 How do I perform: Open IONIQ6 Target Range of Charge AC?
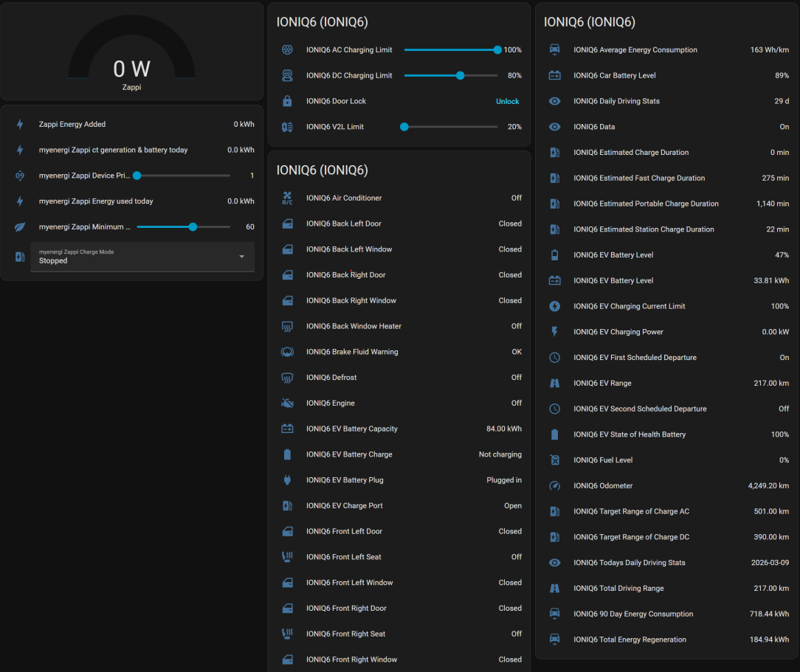coord(668,511)
